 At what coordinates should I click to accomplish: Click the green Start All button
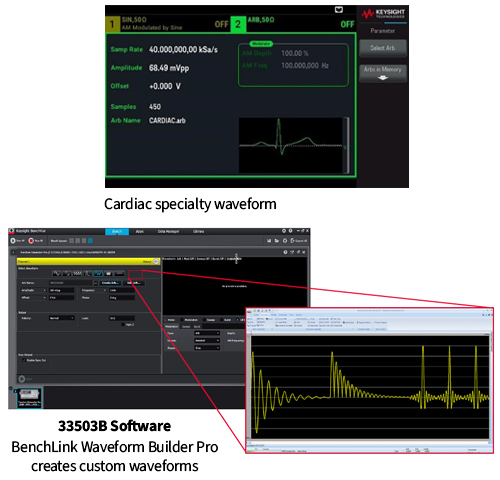point(17,241)
